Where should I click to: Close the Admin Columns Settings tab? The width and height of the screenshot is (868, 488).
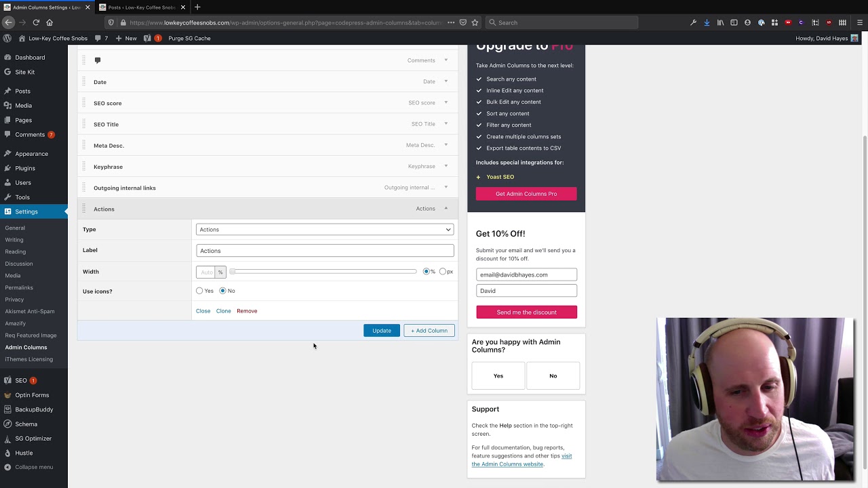pyautogui.click(x=87, y=7)
